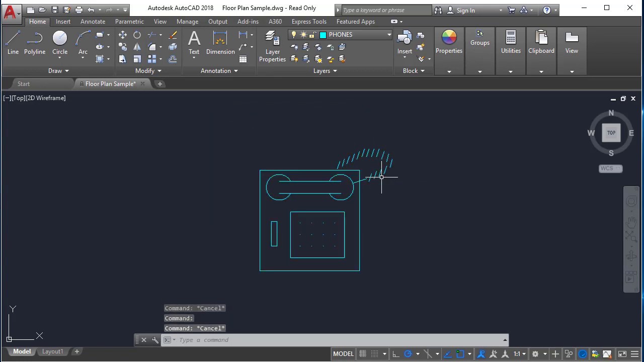644x362 pixels.
Task: Toggle Polar tracking in status bar
Action: click(408, 354)
